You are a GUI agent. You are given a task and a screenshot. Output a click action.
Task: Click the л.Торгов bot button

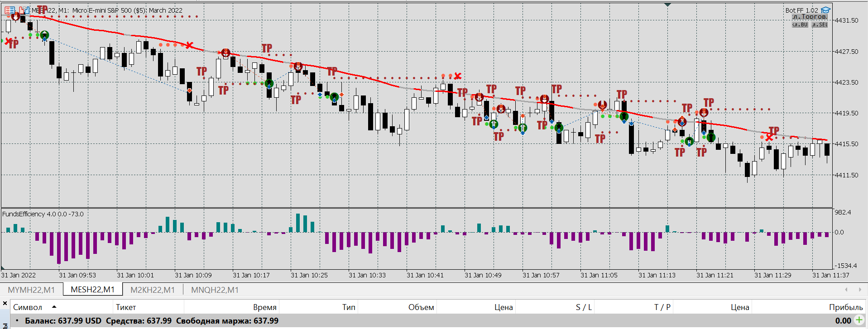coord(810,17)
